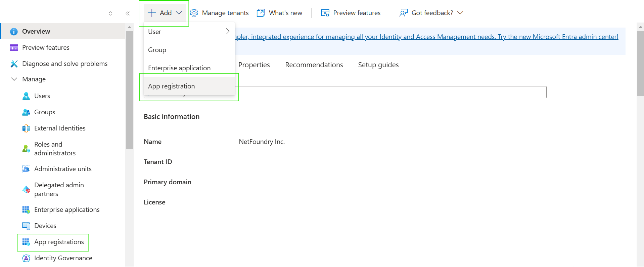Expand the User submenu arrow
The height and width of the screenshot is (267, 644).
coord(228,32)
